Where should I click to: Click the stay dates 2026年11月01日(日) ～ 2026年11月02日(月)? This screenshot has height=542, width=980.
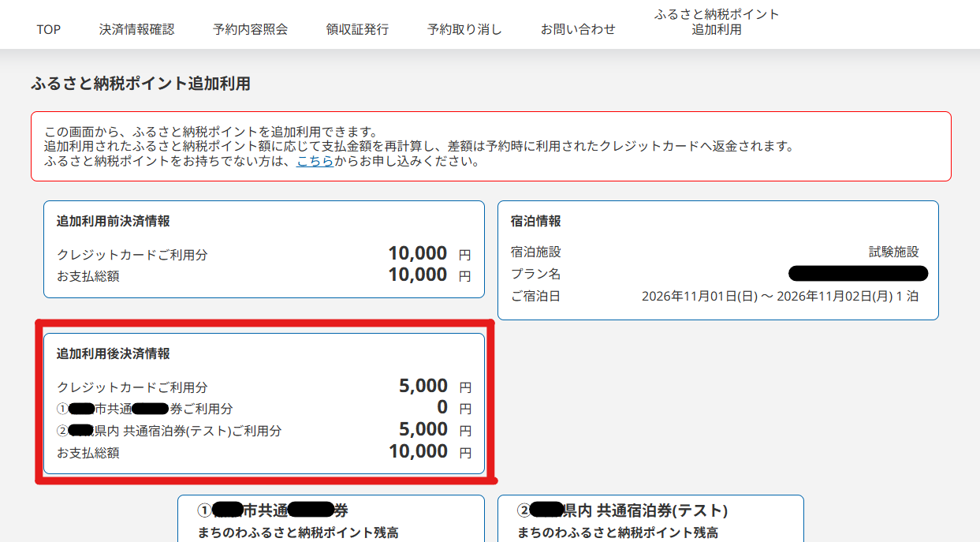769,297
